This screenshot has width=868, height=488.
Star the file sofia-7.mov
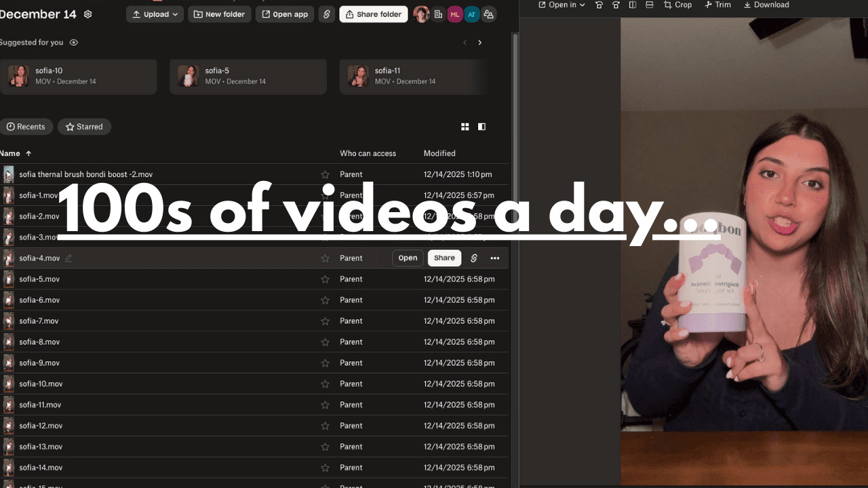coord(325,321)
